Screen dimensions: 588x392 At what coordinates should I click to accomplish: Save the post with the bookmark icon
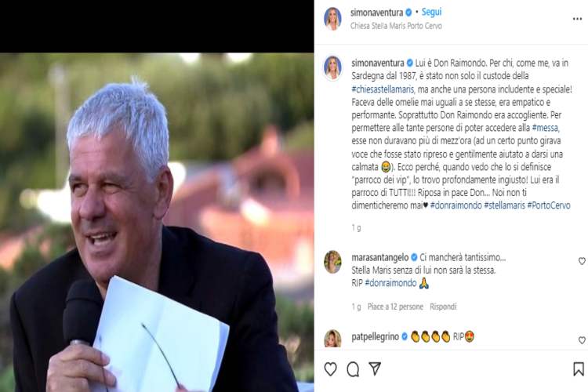(579, 369)
